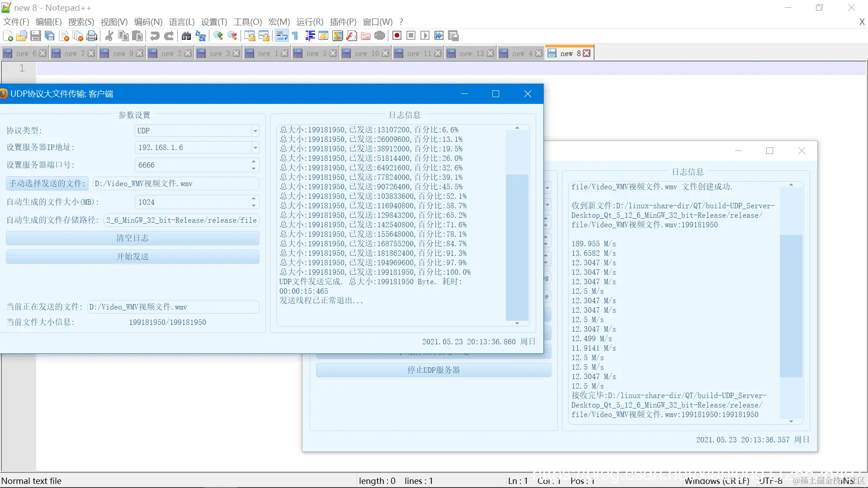
Task: Click the Print toolbar icon
Action: click(92, 36)
